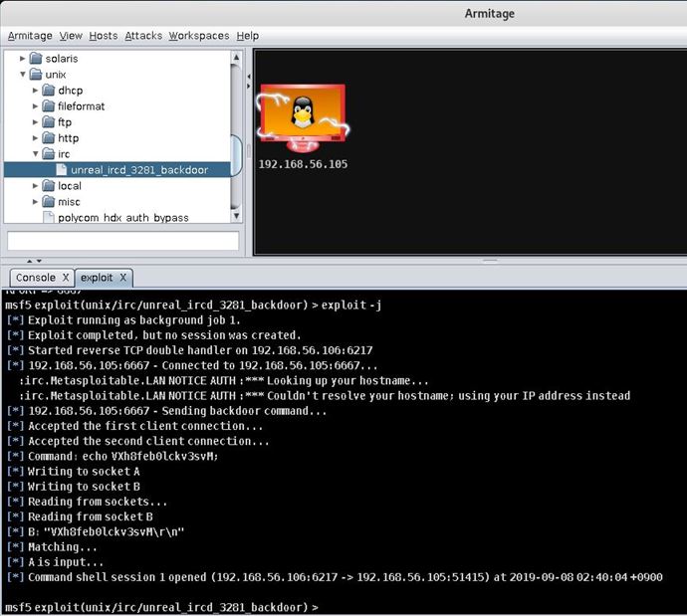Click right expand arrow on pane divider
The width and height of the screenshot is (687, 616).
click(249, 86)
